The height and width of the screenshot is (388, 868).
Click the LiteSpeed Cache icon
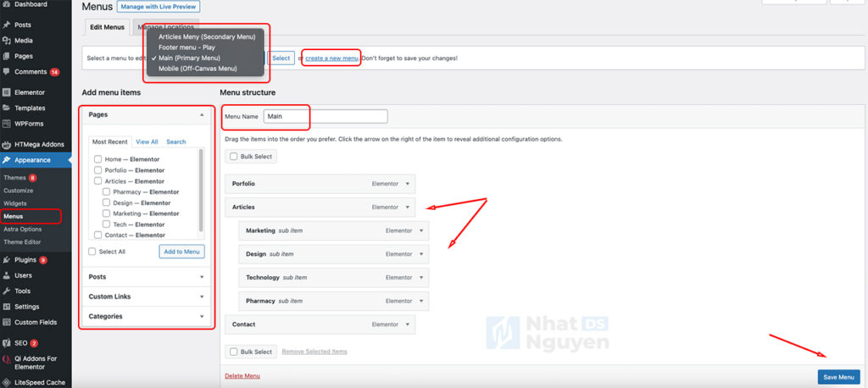pos(7,382)
